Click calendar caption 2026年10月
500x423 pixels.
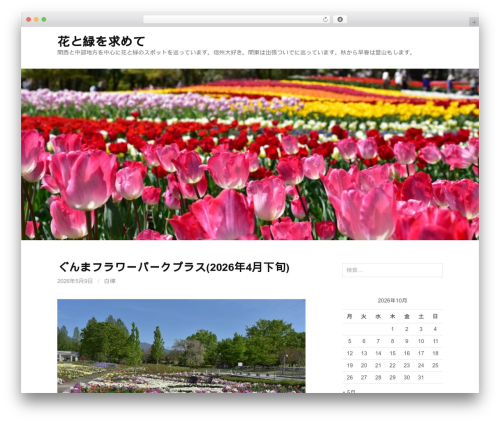click(392, 300)
